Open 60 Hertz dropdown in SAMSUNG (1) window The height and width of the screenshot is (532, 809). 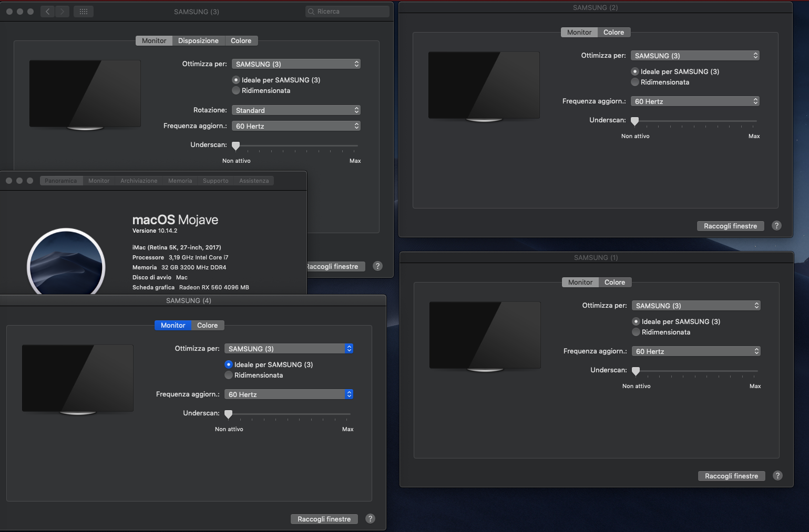click(x=696, y=351)
